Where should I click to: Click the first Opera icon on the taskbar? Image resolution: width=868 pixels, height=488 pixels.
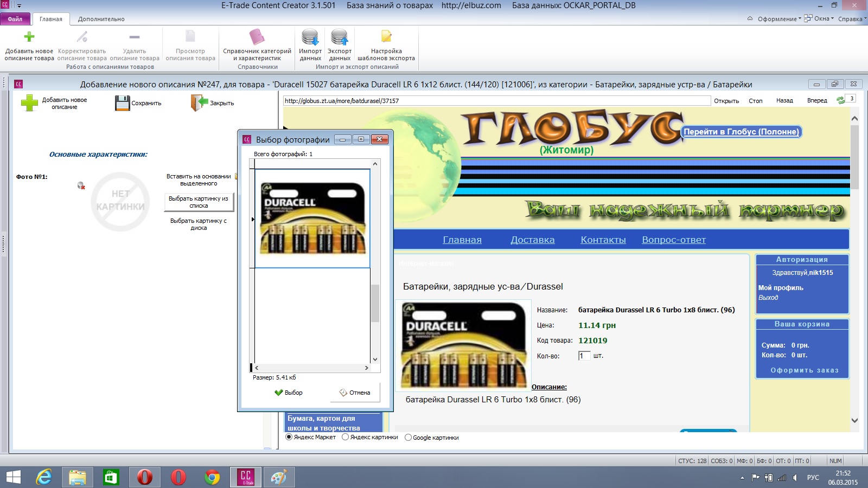tap(145, 477)
